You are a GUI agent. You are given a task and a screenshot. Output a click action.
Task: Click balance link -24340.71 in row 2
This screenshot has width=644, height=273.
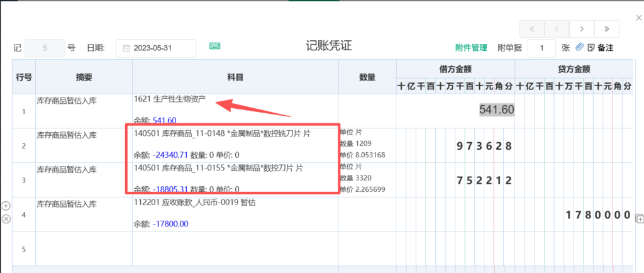(170, 155)
